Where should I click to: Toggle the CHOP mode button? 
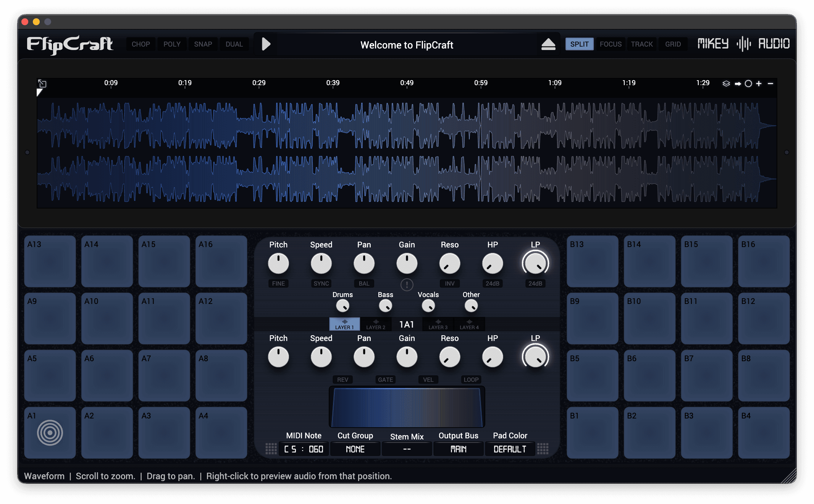141,44
